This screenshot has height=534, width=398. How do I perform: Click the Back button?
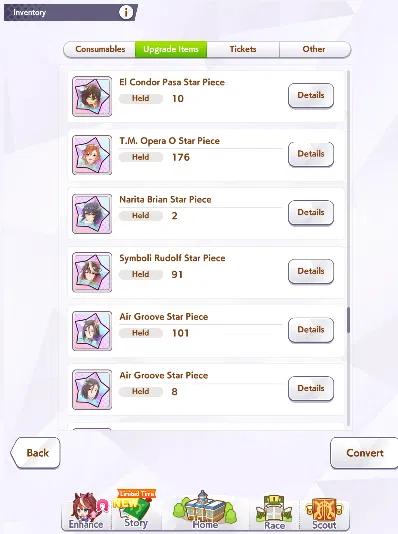click(35, 453)
